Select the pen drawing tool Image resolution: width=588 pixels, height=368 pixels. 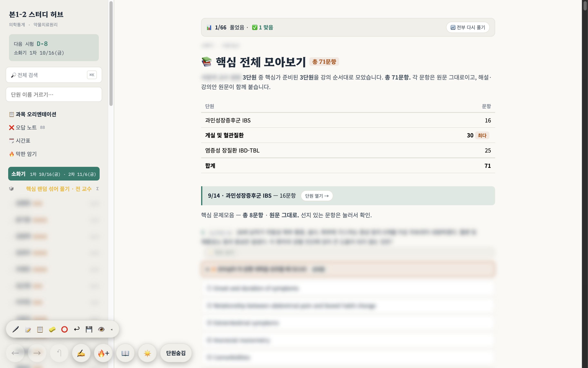pos(16,329)
